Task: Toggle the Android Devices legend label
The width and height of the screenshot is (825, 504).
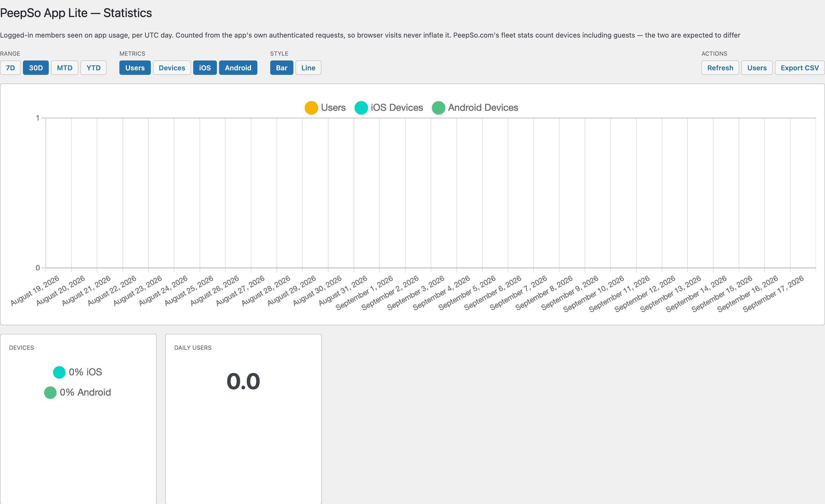Action: click(x=483, y=108)
